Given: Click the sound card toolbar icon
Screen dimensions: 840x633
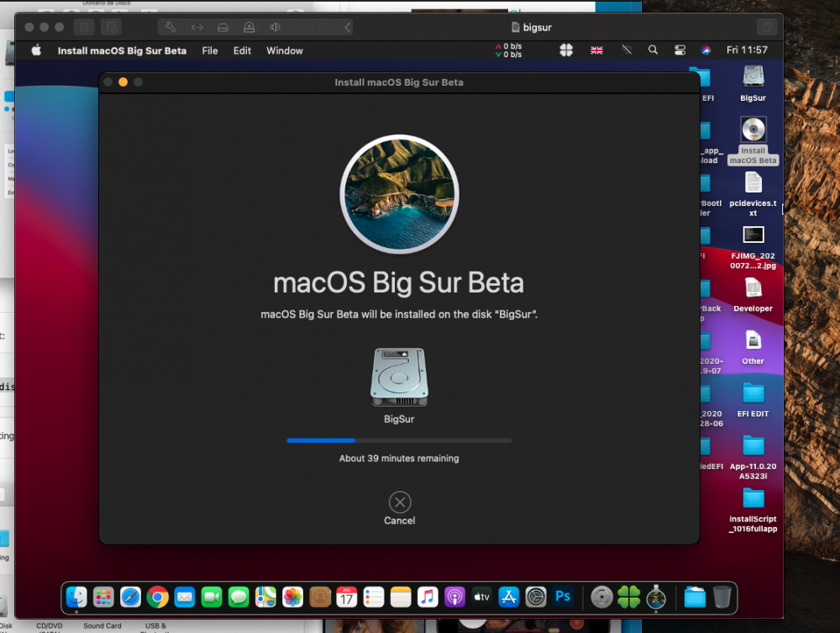Looking at the screenshot, I should [x=276, y=27].
